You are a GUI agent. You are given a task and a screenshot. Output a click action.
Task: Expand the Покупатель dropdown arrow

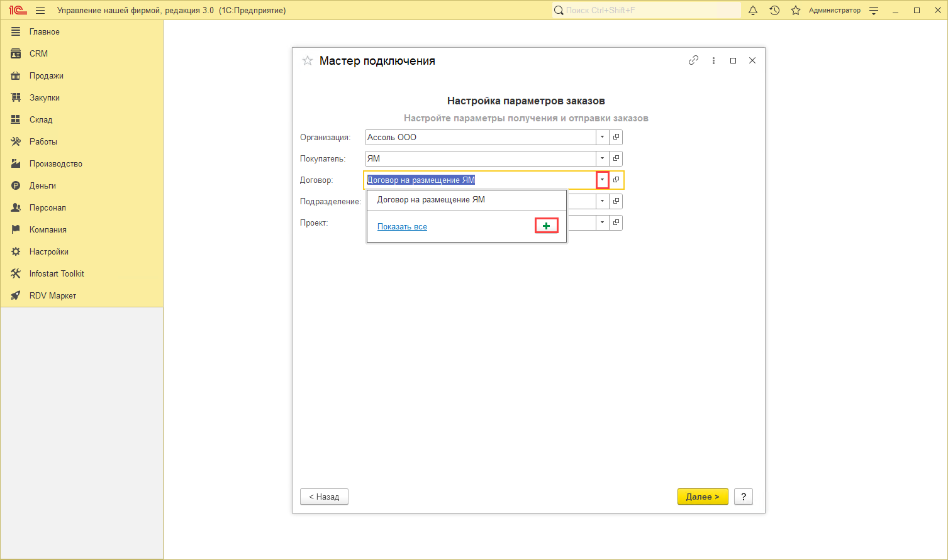(x=602, y=158)
